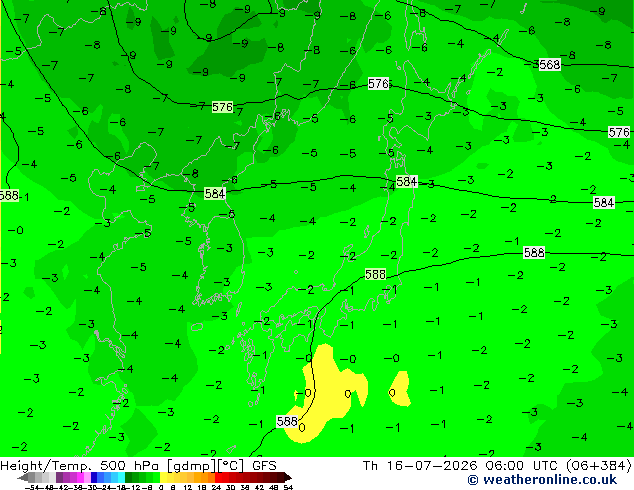Click the "54" label at legend's warm end
Viewport: 634px width, 490px height.
(x=288, y=487)
